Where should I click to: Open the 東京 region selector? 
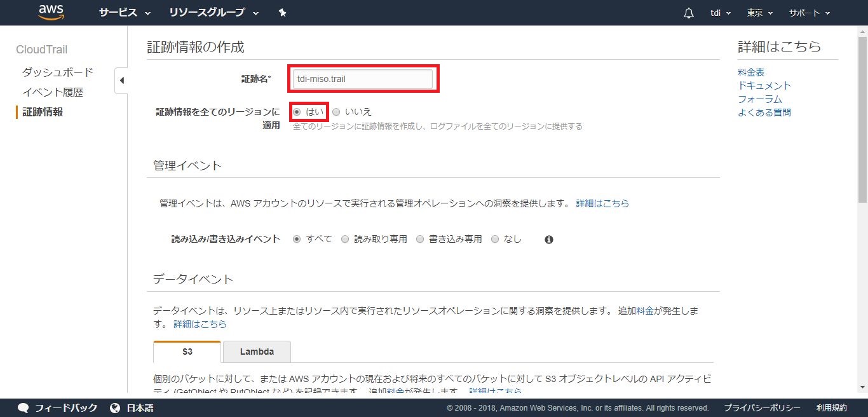pos(759,13)
